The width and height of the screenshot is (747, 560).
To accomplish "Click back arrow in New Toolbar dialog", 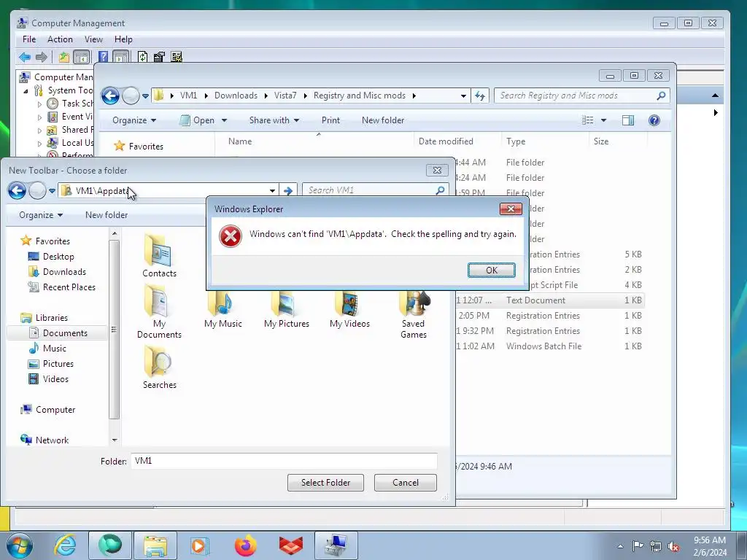I will (17, 190).
